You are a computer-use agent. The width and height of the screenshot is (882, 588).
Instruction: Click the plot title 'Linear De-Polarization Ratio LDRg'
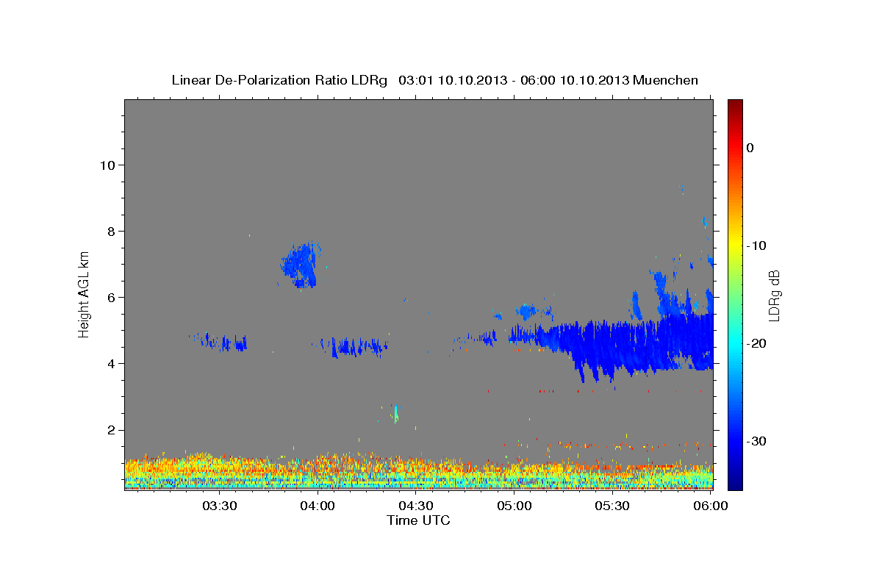(279, 80)
